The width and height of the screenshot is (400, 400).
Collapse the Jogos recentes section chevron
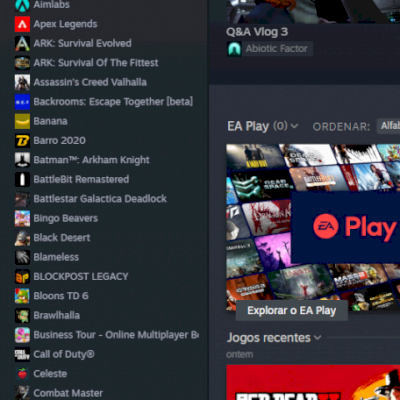[x=318, y=338]
